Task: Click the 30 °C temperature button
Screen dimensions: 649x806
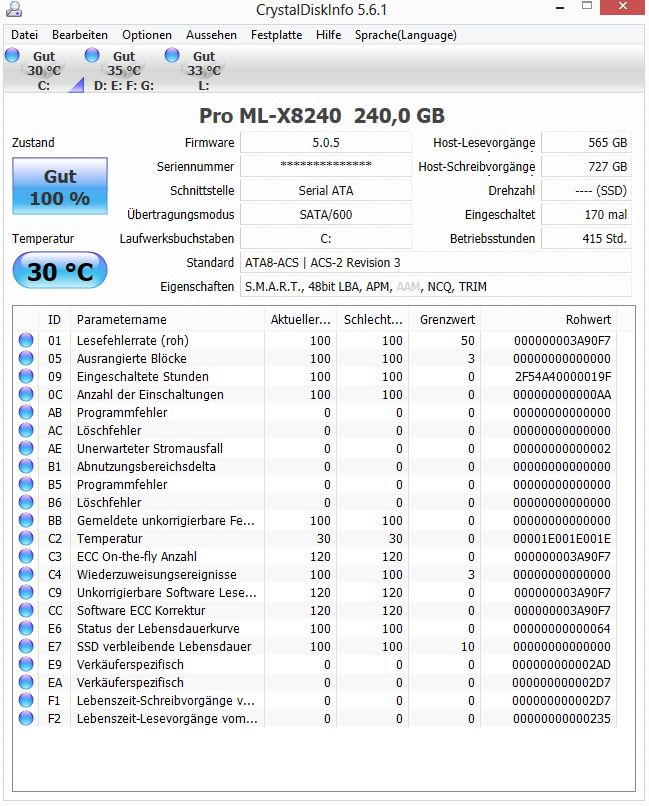Action: click(x=60, y=270)
